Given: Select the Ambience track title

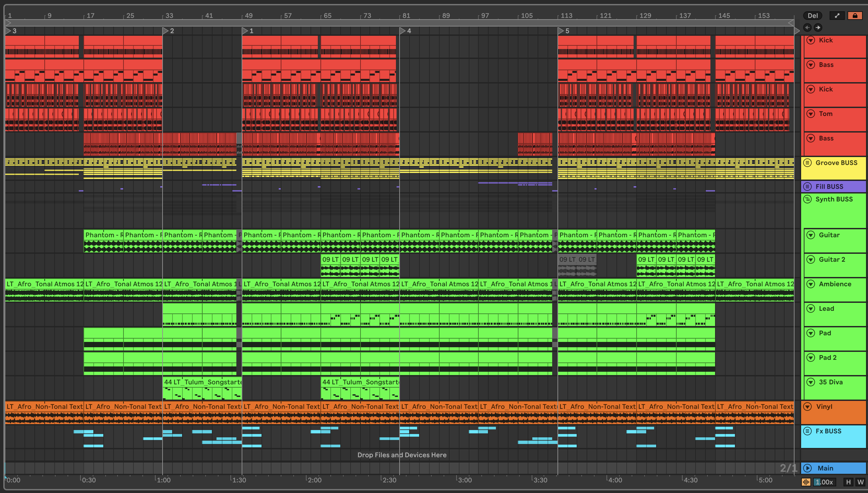Looking at the screenshot, I should [835, 284].
